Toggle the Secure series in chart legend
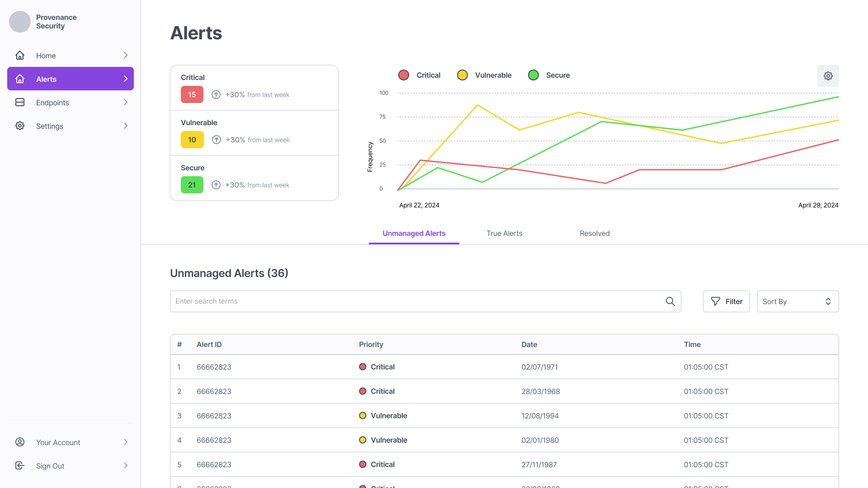The width and height of the screenshot is (868, 488). pos(549,75)
